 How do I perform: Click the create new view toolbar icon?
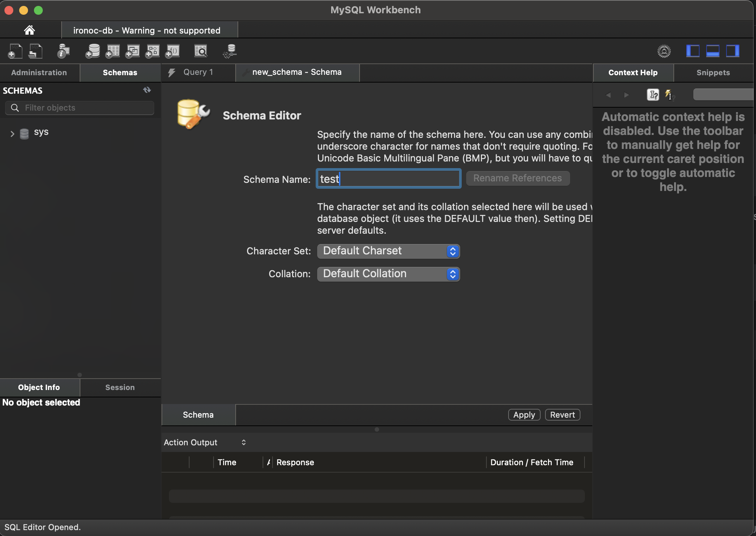[132, 51]
